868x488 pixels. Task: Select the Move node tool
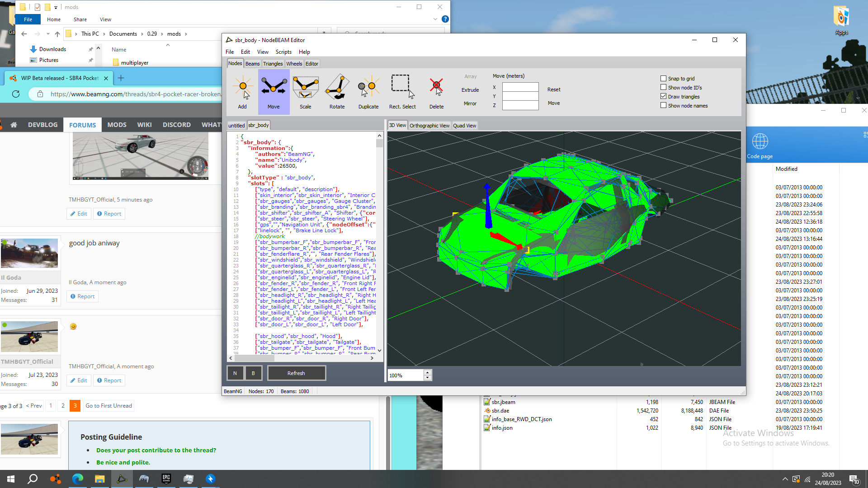point(274,92)
